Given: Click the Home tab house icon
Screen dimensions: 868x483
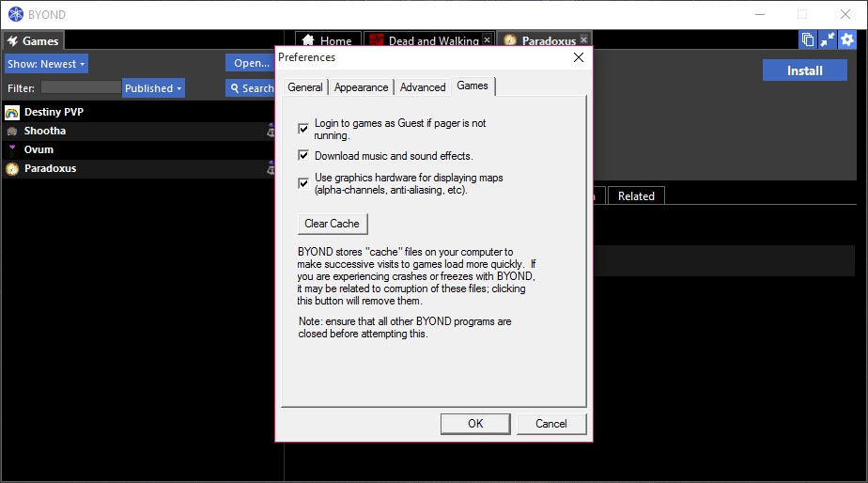Looking at the screenshot, I should click(308, 40).
